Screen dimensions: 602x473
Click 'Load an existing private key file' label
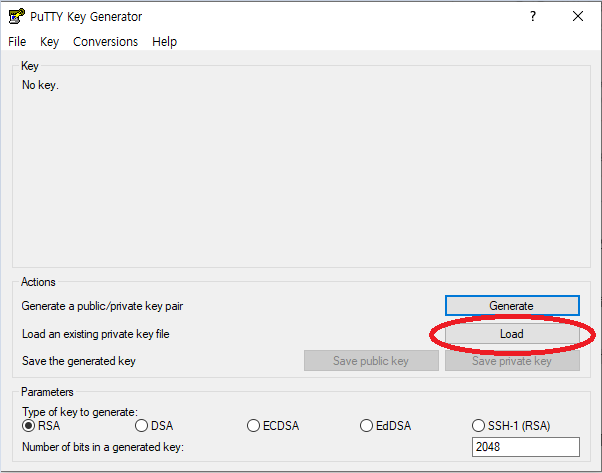[x=96, y=334]
